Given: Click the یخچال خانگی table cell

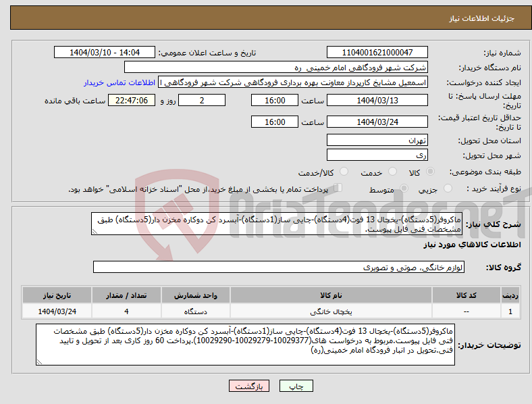Looking at the screenshot, I should coord(331,311).
